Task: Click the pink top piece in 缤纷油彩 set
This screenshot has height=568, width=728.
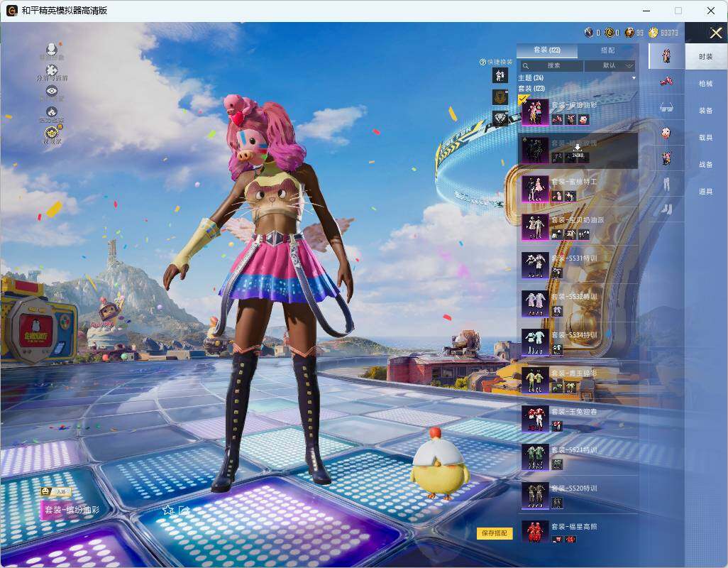Action: pos(557,120)
